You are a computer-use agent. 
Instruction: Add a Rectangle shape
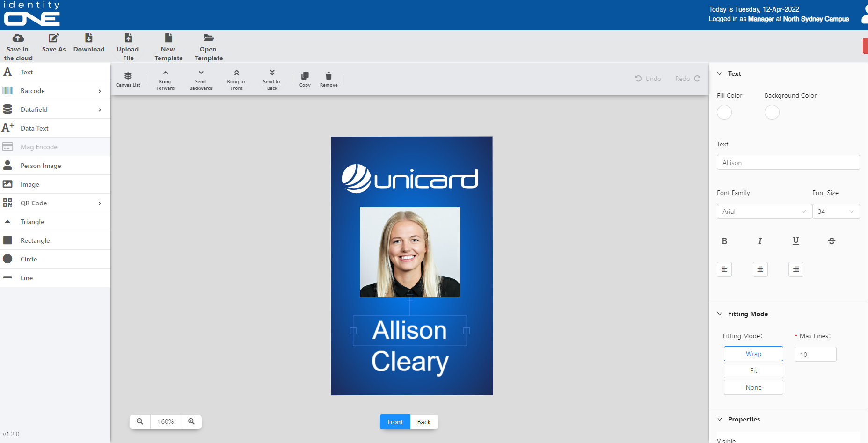[55, 240]
